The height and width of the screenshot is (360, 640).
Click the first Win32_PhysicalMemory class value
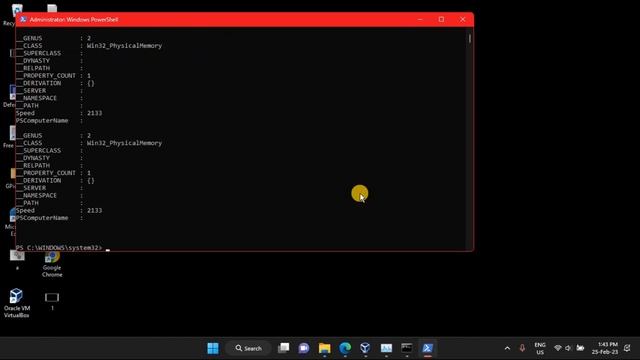[x=124, y=46]
